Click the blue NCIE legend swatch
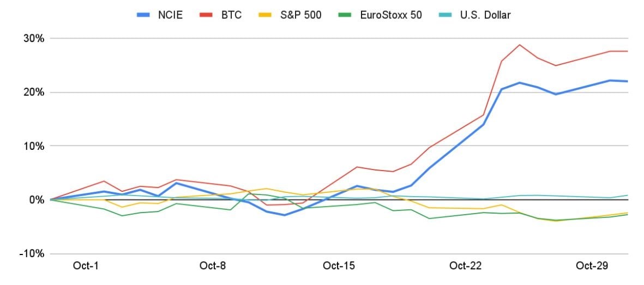644x285 pixels. point(145,15)
